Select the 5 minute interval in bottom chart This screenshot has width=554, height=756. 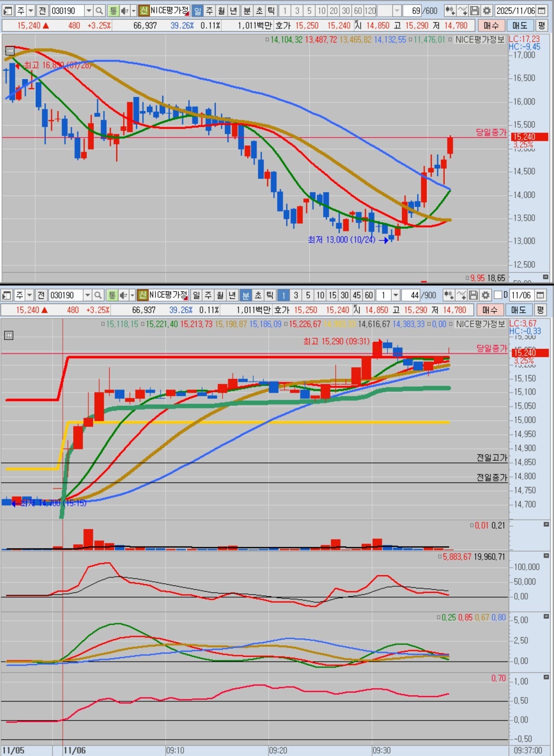(308, 295)
